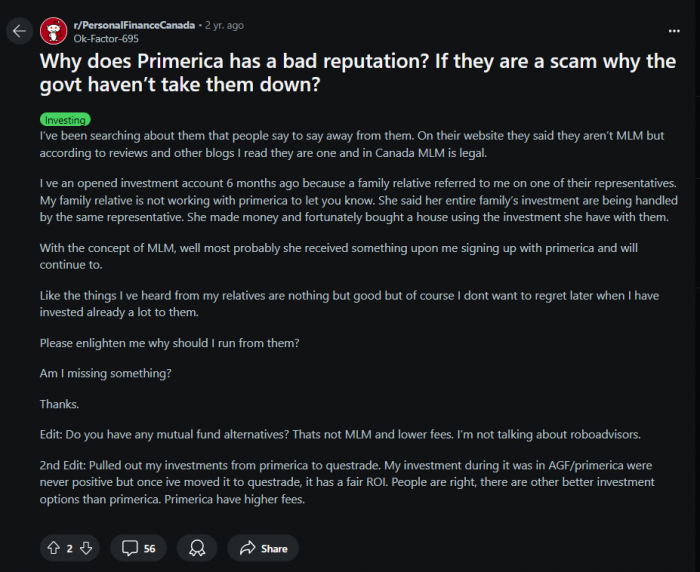700x572 pixels.
Task: Filter by the green Investing flair
Action: [x=65, y=120]
